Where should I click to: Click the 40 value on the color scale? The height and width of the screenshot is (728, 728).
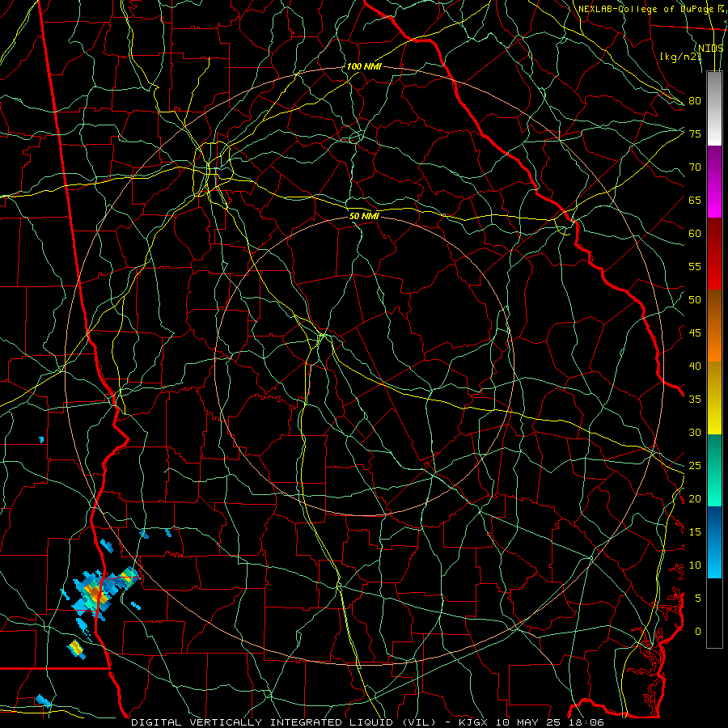click(695, 366)
